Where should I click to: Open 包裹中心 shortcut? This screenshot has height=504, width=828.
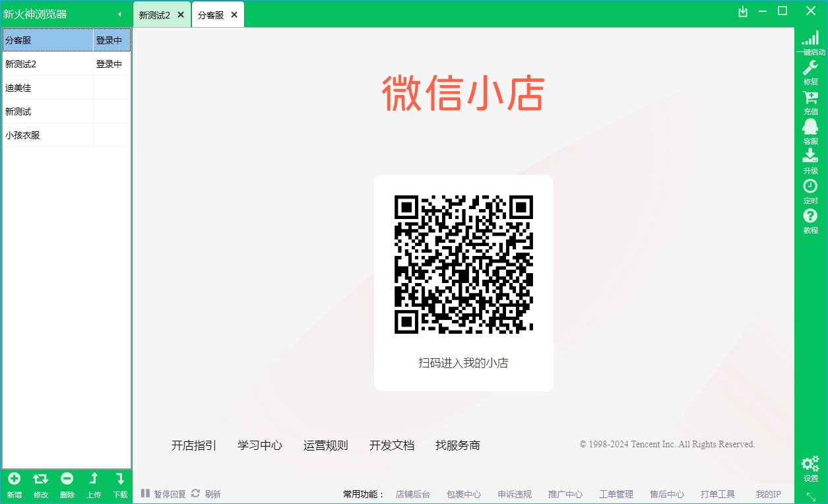(x=464, y=494)
